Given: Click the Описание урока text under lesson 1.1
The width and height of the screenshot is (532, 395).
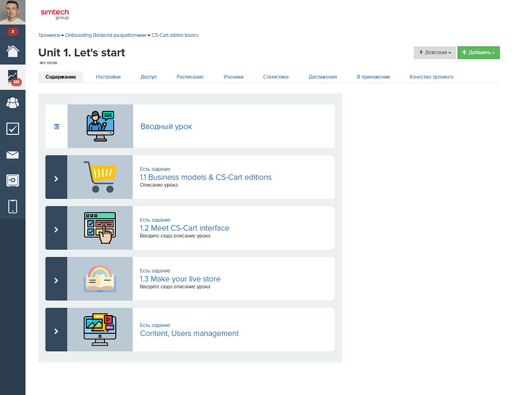Looking at the screenshot, I should point(159,185).
